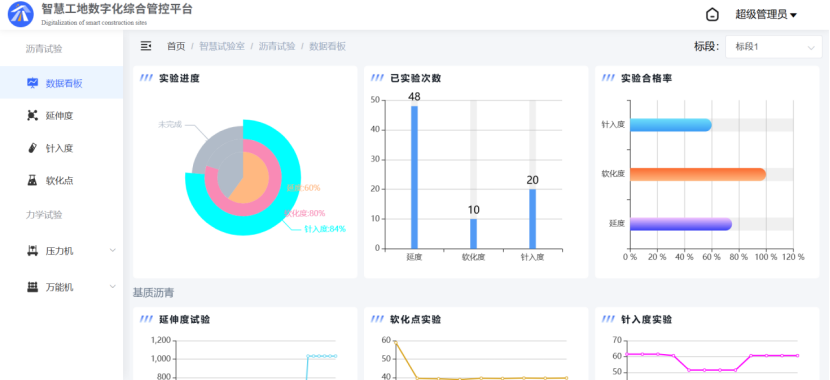This screenshot has width=830, height=380.
Task: Click the 万能机 machine icon
Action: coord(32,287)
